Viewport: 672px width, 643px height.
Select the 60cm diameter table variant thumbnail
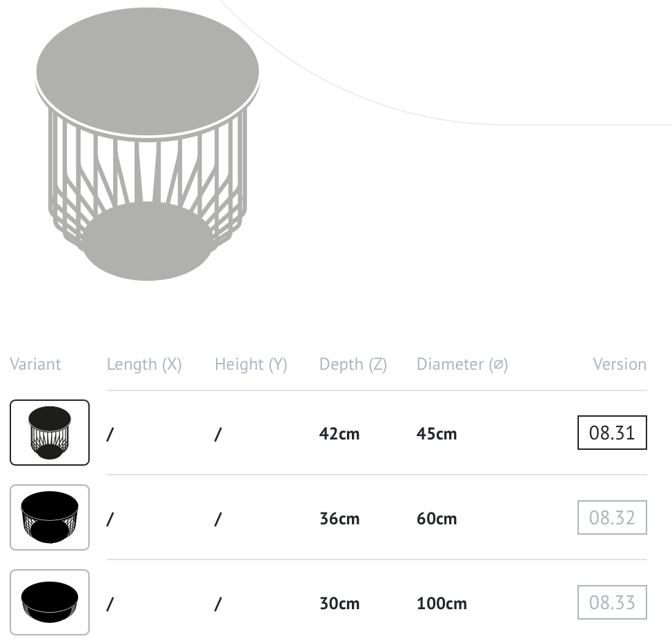point(50,517)
